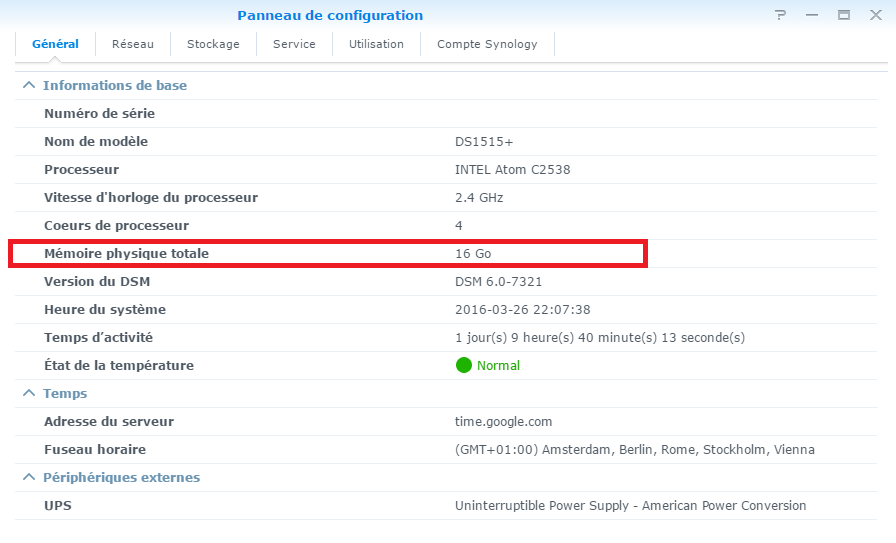Click the DS1515+ model name value

click(484, 142)
